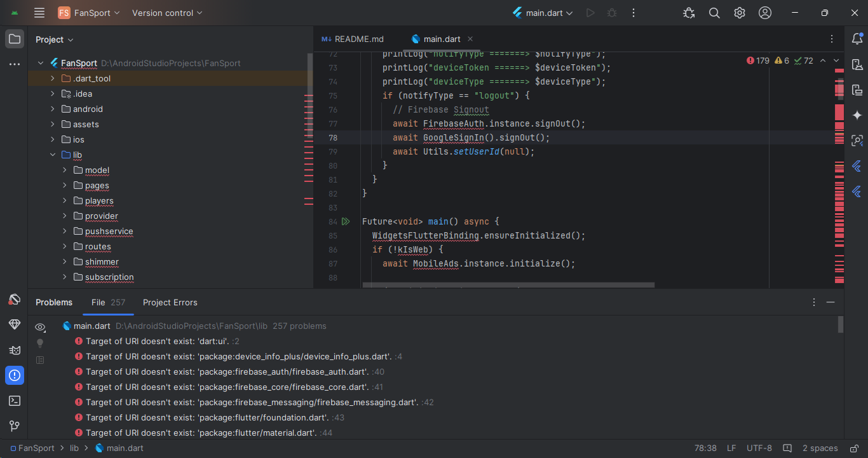Open the Project Errors tab

click(x=170, y=302)
